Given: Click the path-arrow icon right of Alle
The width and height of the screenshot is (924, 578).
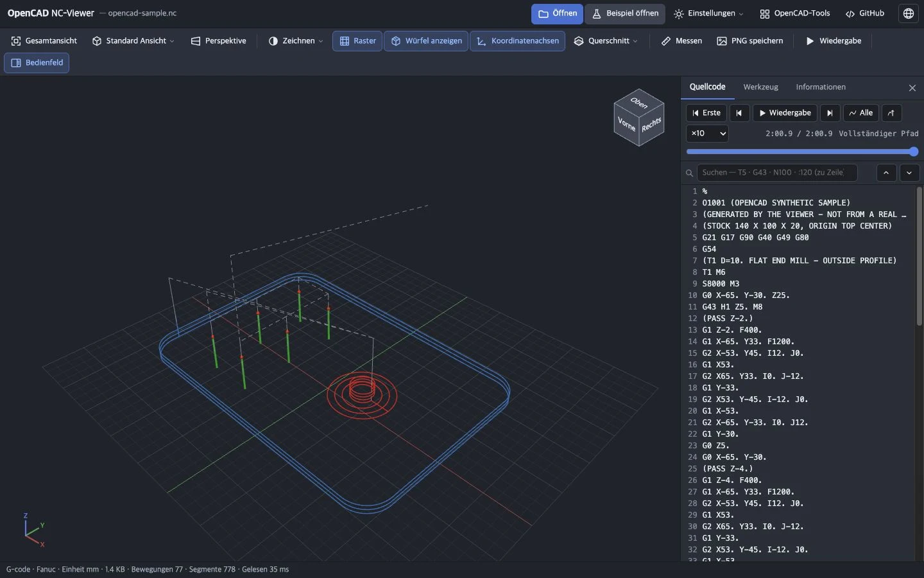Looking at the screenshot, I should point(891,113).
